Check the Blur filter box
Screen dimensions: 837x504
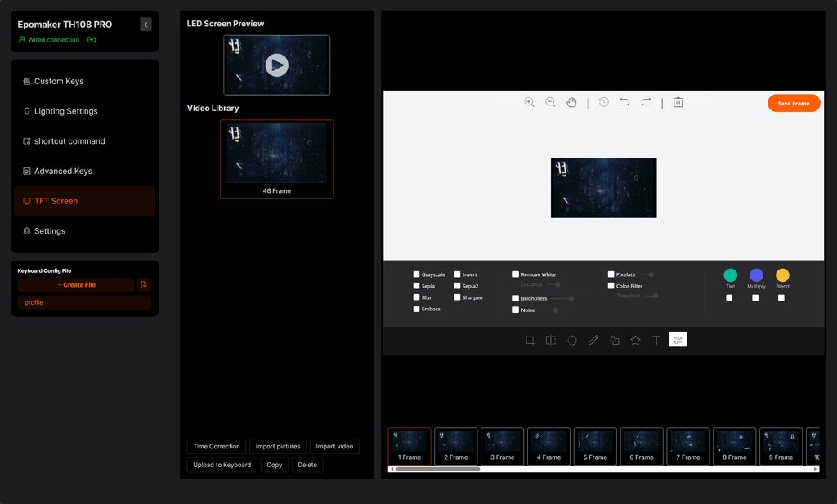pyautogui.click(x=416, y=297)
